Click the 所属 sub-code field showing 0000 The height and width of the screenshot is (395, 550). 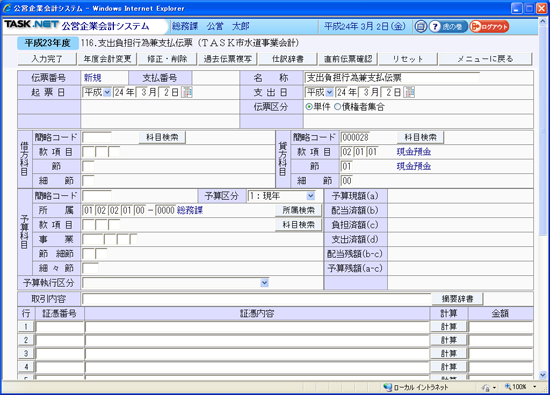[165, 210]
